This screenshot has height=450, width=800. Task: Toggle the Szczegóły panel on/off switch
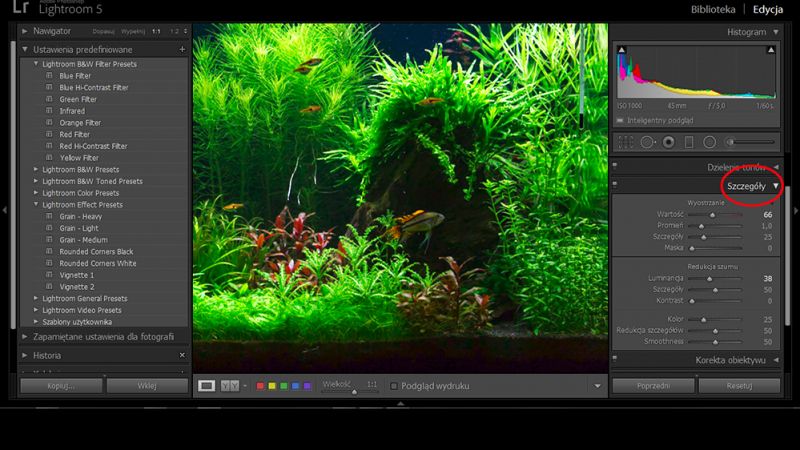tap(615, 184)
